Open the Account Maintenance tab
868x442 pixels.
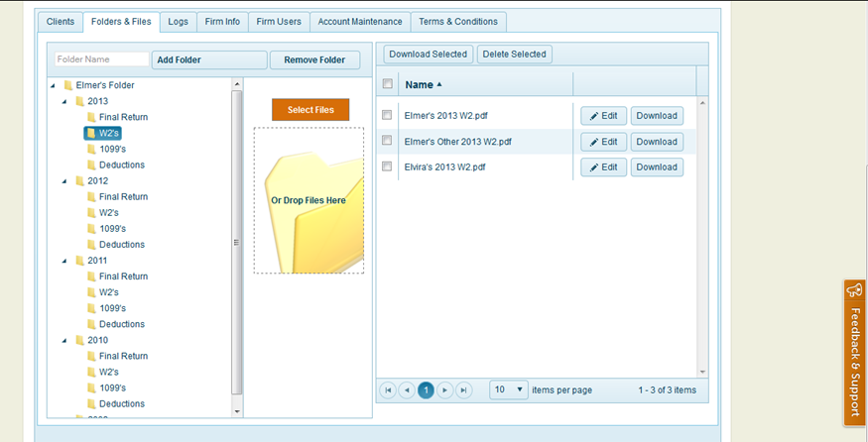360,22
